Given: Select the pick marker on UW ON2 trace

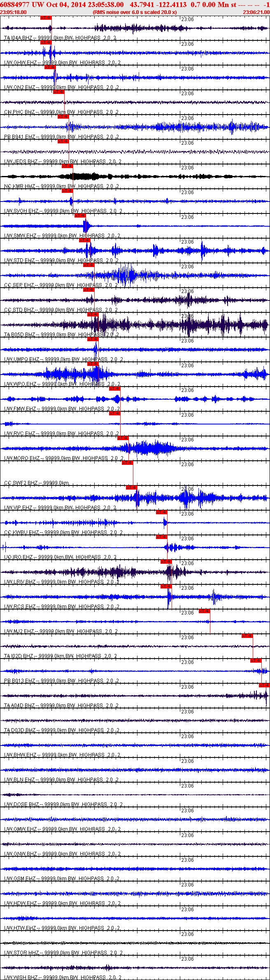Looking at the screenshot, I should pyautogui.click(x=50, y=67).
